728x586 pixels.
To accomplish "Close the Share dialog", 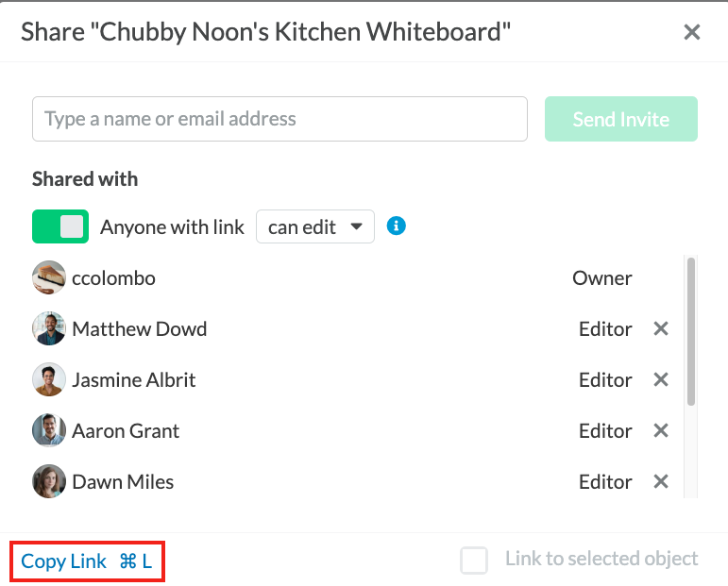I will pos(692,32).
